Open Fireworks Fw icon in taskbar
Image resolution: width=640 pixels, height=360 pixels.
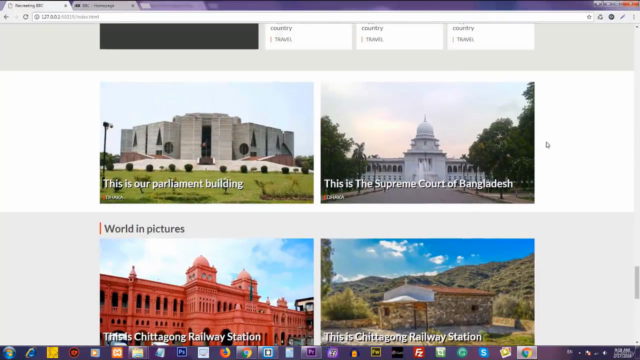point(376,353)
